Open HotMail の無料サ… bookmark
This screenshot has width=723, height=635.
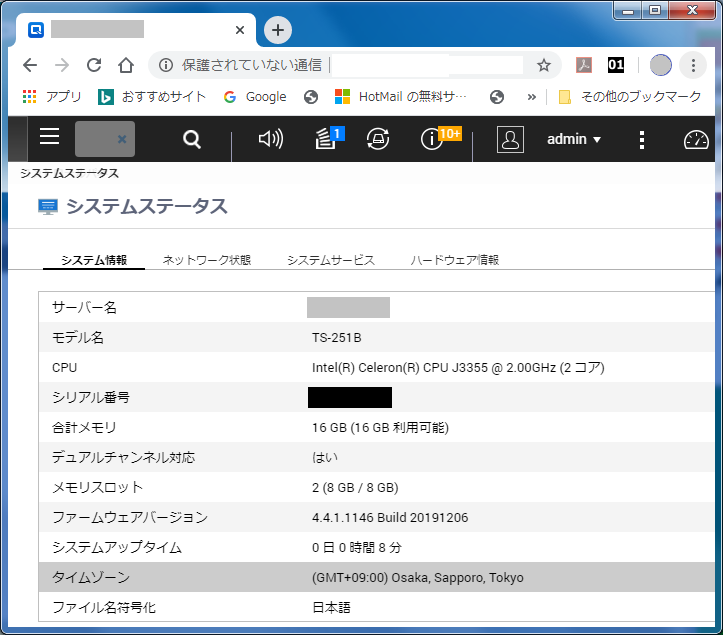pyautogui.click(x=400, y=96)
